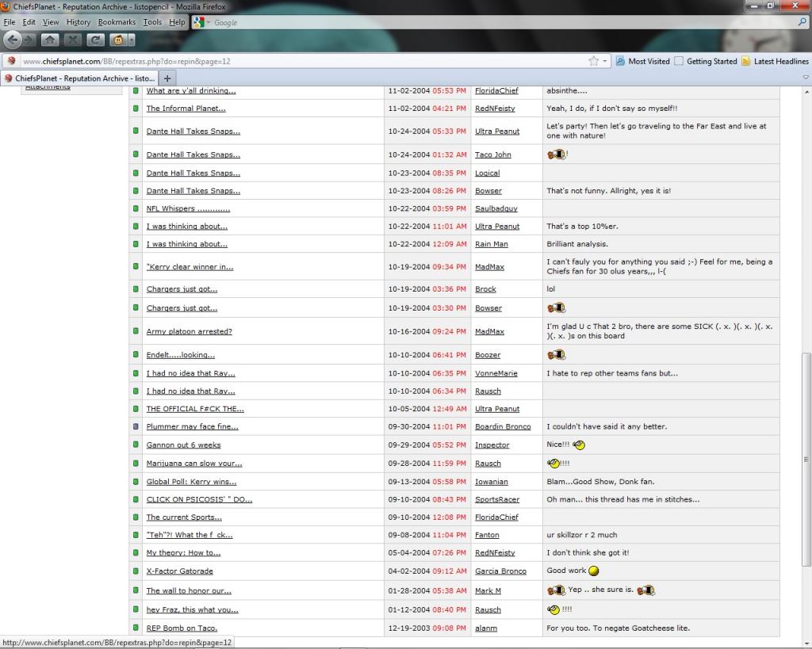812x649 pixels.
Task: View profile of user Saulbadguy
Action: pyautogui.click(x=496, y=208)
